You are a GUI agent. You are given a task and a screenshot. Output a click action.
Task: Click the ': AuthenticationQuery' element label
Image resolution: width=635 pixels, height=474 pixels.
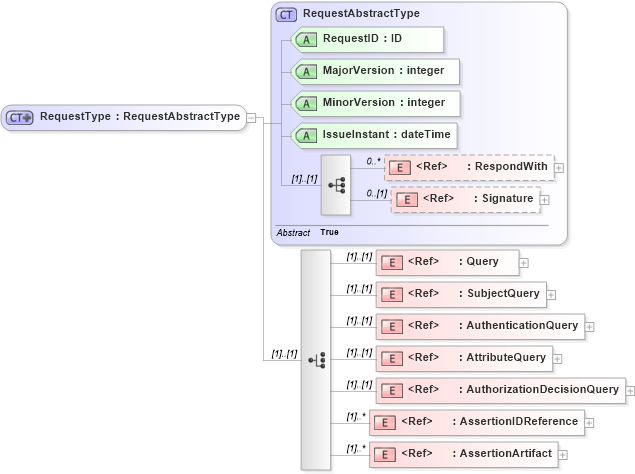pyautogui.click(x=518, y=325)
